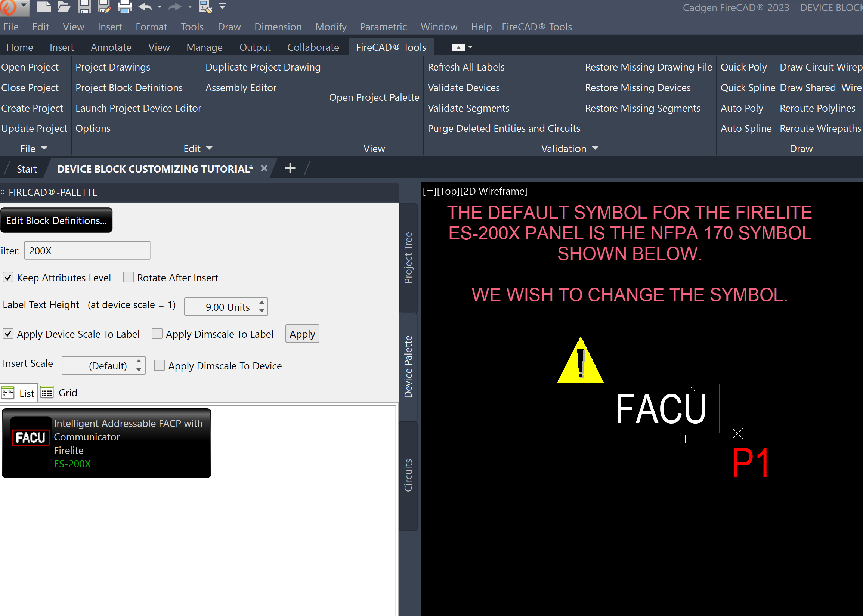Open the Dimension menu
Screen dimensions: 863x616
coord(278,27)
